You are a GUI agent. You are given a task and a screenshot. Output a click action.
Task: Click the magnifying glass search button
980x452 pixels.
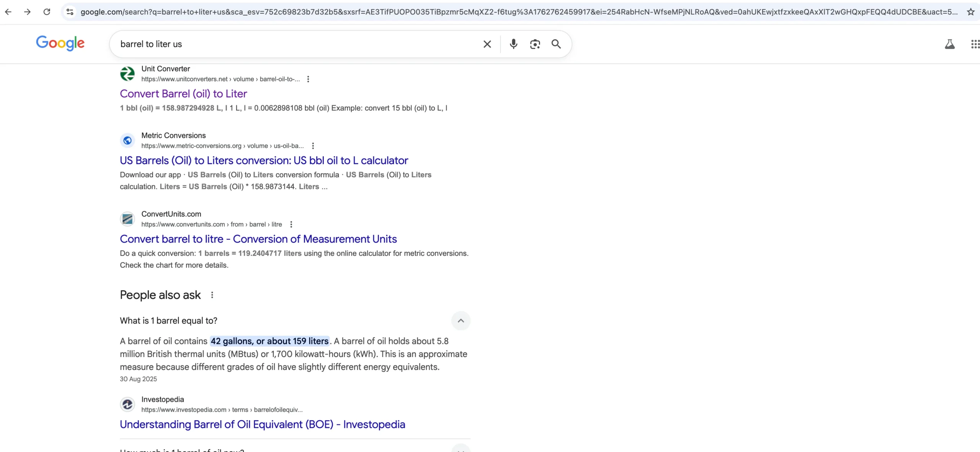point(556,44)
